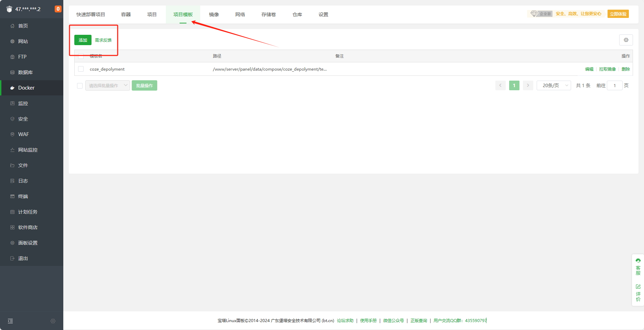The height and width of the screenshot is (330, 644).
Task: Select page number 1 button
Action: 514,85
